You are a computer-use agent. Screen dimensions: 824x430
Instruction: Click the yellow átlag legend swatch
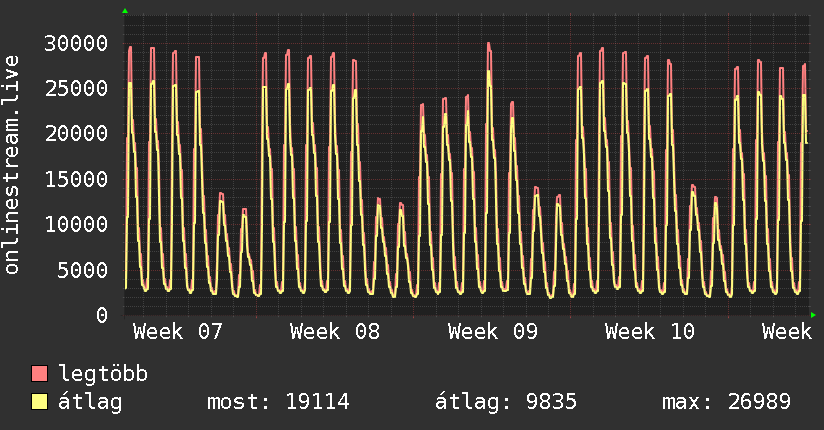point(40,403)
